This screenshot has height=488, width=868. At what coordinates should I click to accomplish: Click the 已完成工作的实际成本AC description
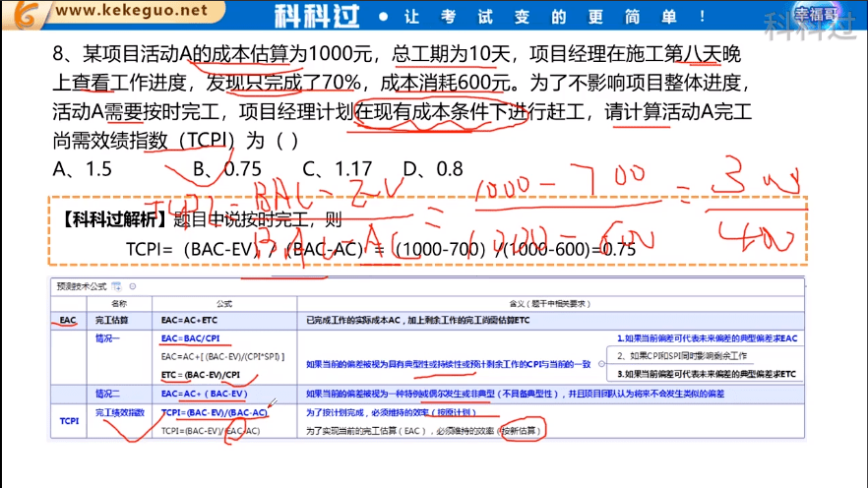click(418, 320)
